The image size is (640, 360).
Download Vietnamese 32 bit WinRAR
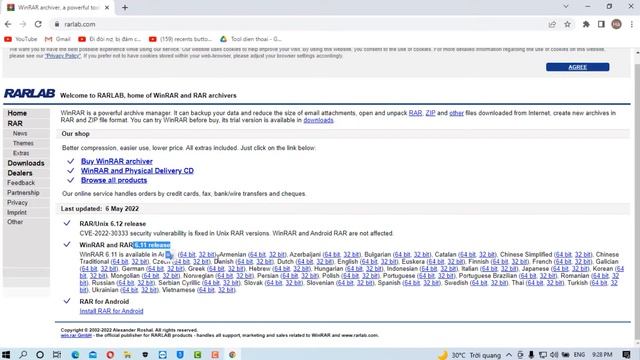pos(226,290)
